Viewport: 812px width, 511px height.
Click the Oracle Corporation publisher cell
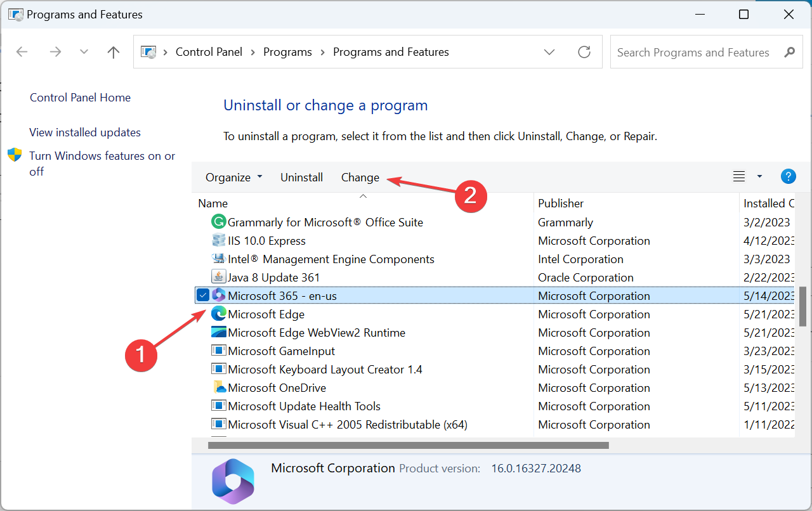(586, 277)
